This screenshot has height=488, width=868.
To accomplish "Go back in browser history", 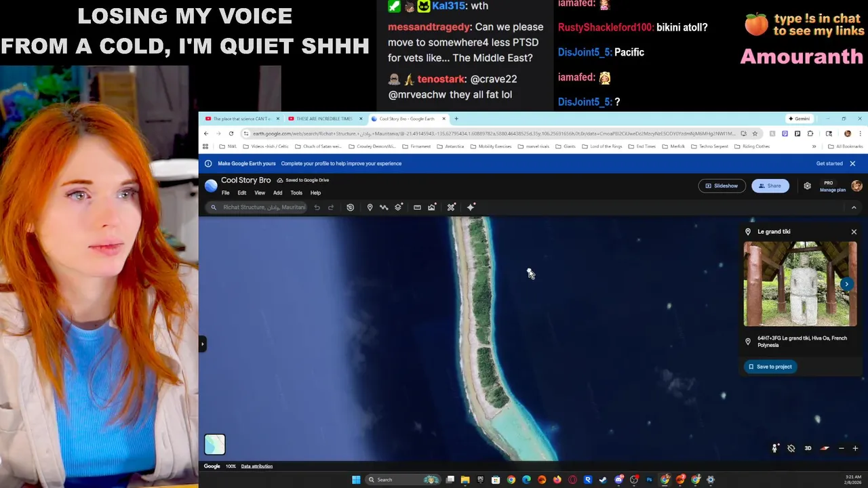I will click(x=206, y=134).
